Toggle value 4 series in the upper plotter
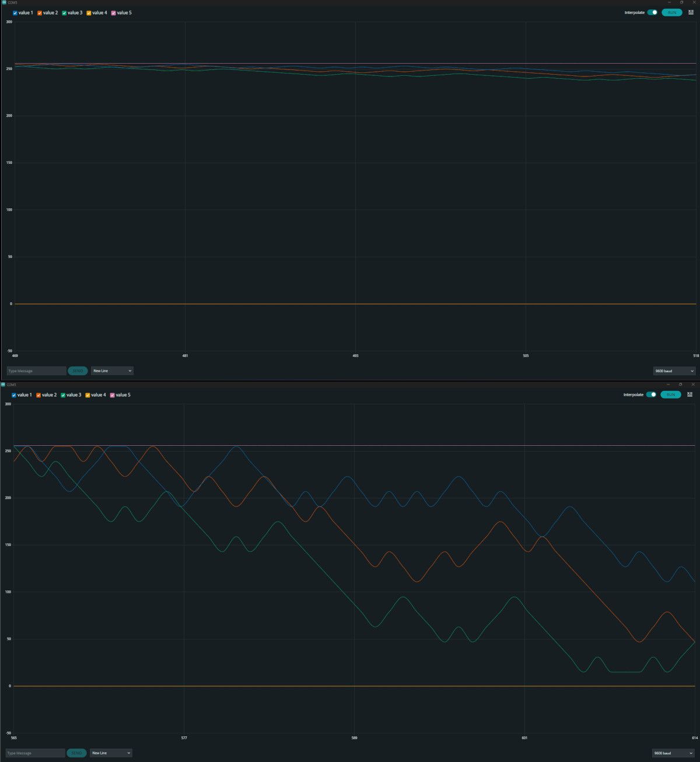 (89, 13)
